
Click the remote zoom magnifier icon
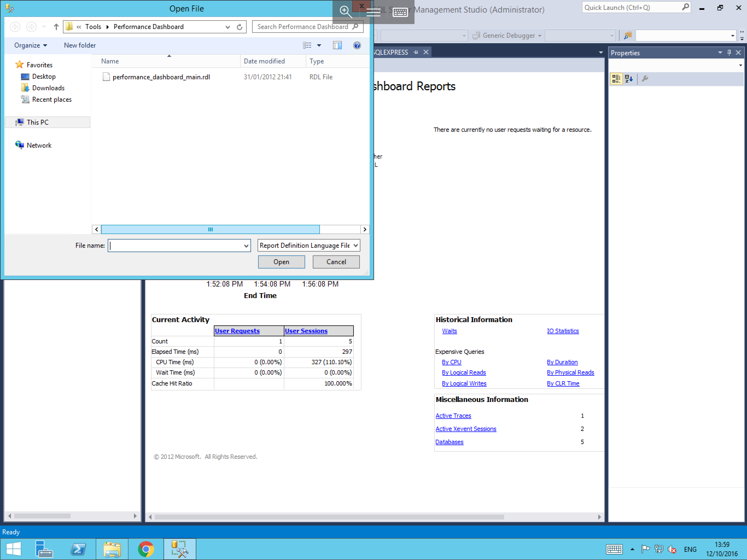pyautogui.click(x=345, y=11)
